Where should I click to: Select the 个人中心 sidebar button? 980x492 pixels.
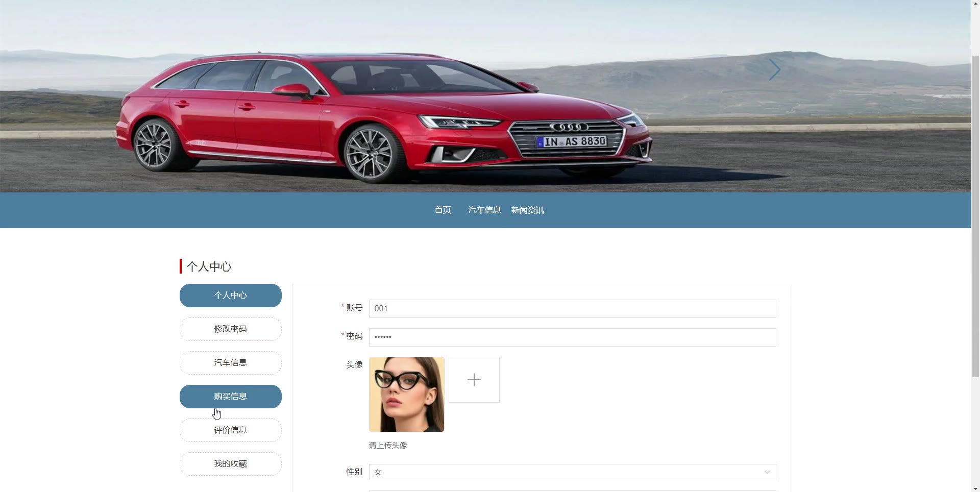[231, 296]
